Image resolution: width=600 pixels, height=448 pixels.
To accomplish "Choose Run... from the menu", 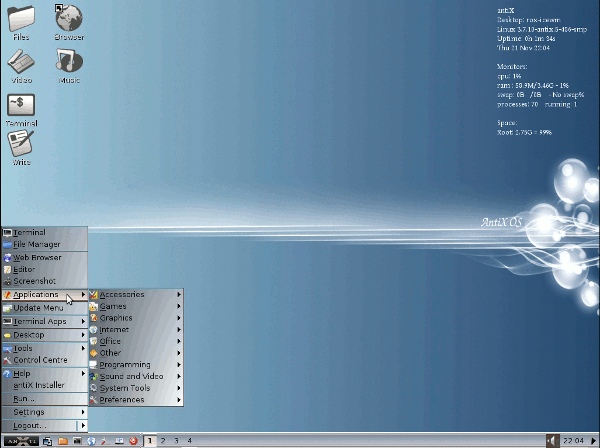I will point(45,399).
